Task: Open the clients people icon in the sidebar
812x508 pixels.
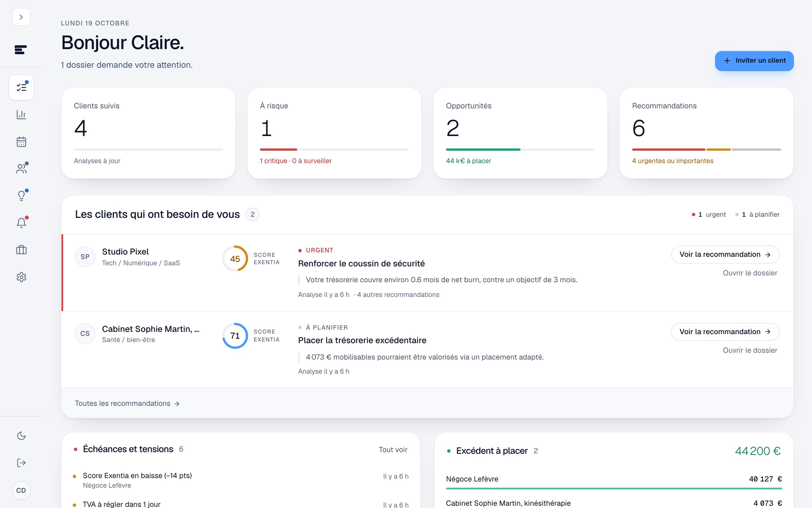Action: click(x=21, y=169)
